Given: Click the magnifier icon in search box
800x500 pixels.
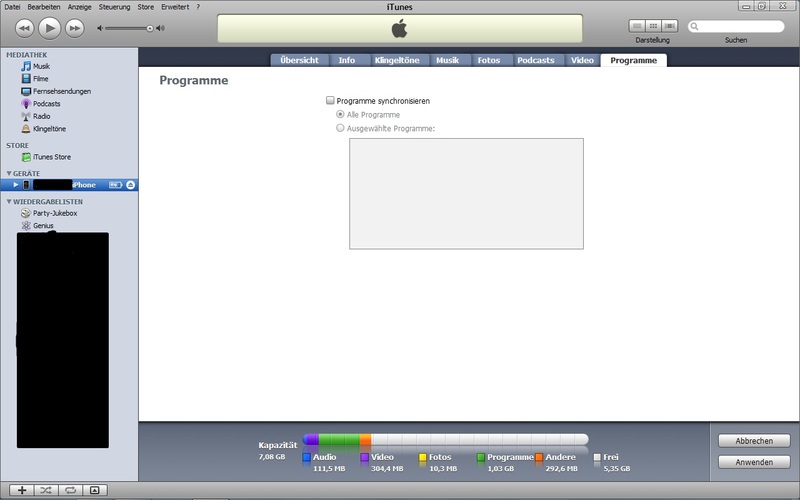Looking at the screenshot, I should pos(694,27).
